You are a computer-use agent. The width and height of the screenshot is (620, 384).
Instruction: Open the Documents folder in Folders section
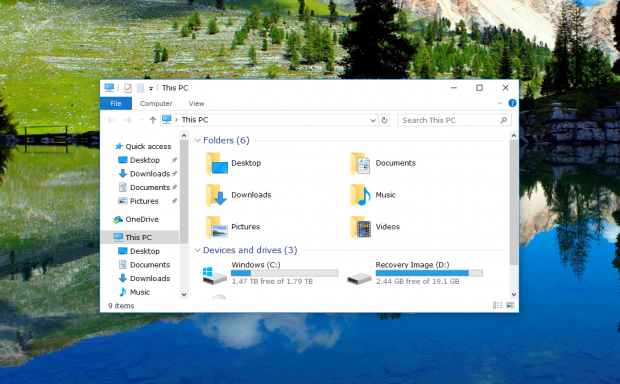pos(383,163)
